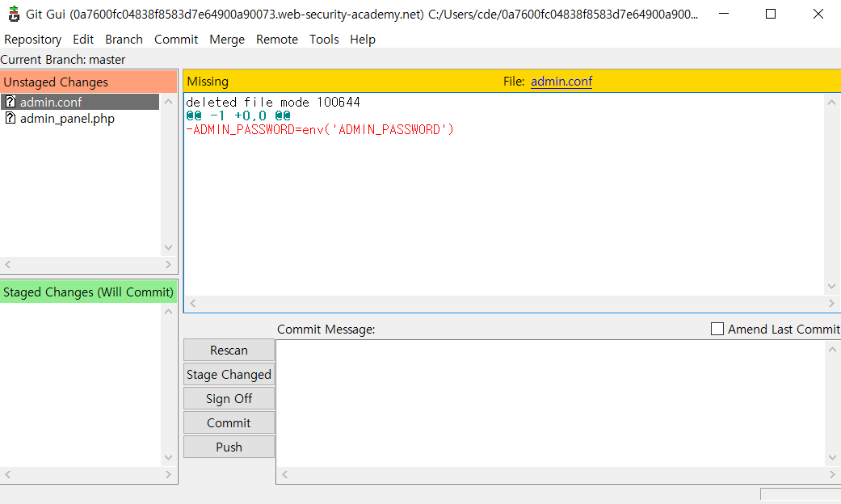Open the Tools menu
Viewport: 841px width, 504px height.
[324, 40]
